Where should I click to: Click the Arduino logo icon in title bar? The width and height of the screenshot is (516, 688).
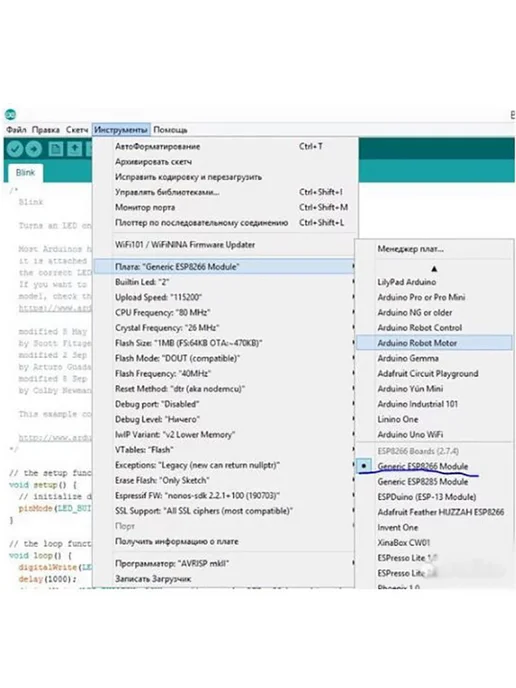click(11, 115)
